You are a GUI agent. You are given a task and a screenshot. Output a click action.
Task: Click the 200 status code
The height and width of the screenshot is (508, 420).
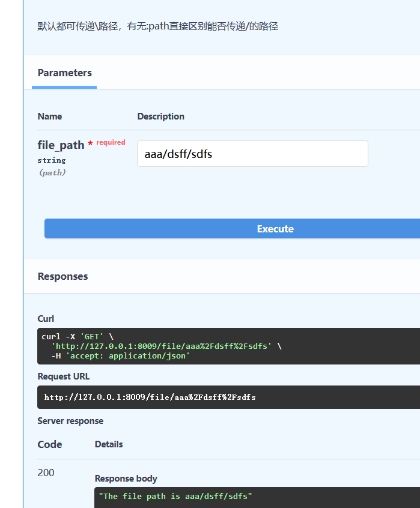[46, 473]
